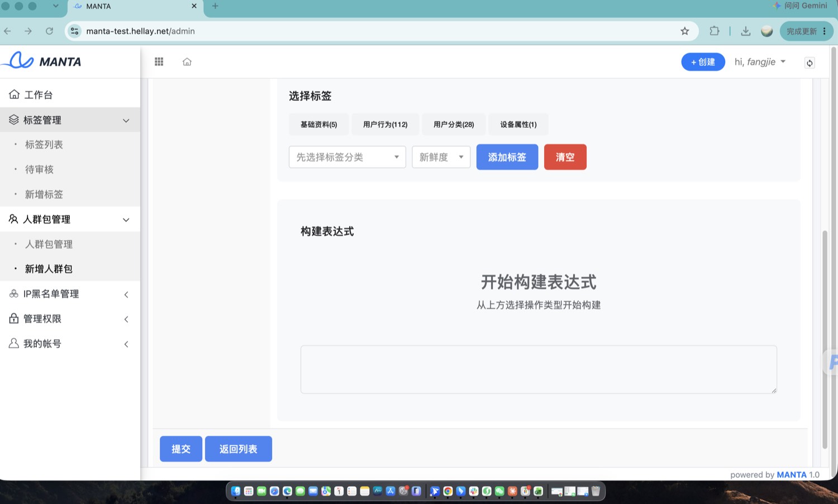The width and height of the screenshot is (838, 504).
Task: Open the 先选择标签分类 dropdown
Action: tap(347, 157)
